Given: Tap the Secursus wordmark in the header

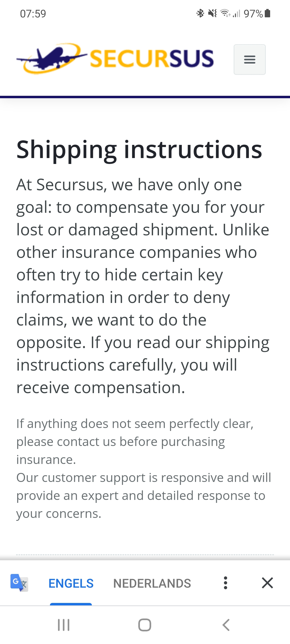Looking at the screenshot, I should coord(152,58).
